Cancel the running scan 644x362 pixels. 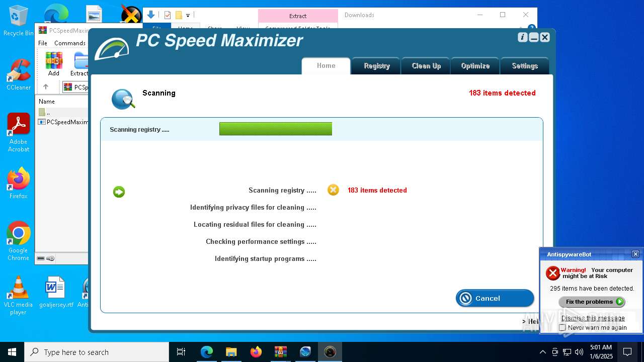pos(495,298)
